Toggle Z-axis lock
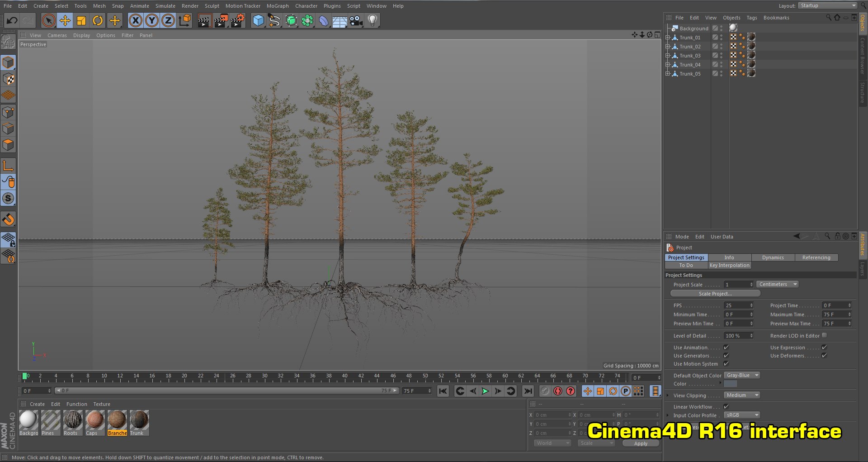868x462 pixels. 168,20
